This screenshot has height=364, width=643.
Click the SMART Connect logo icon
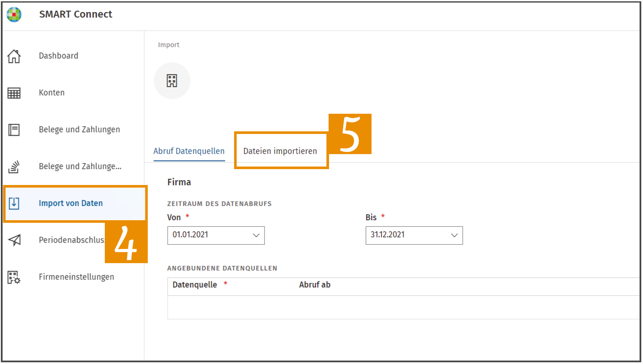[x=14, y=15]
